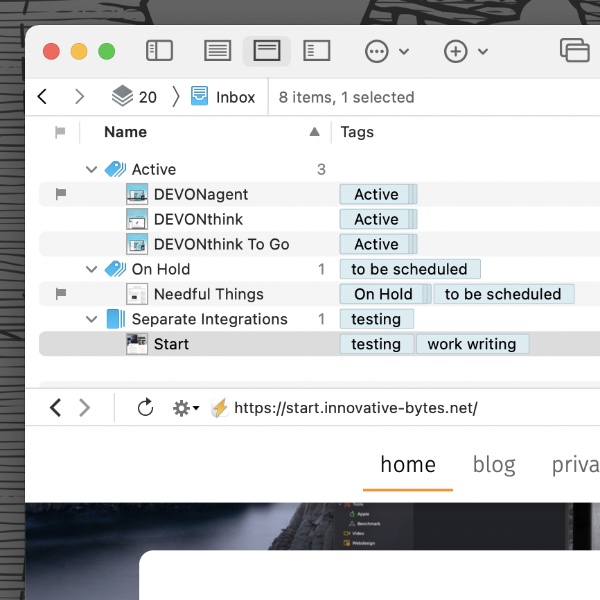Click the Active group name
Image resolution: width=600 pixels, height=600 pixels.
(154, 170)
